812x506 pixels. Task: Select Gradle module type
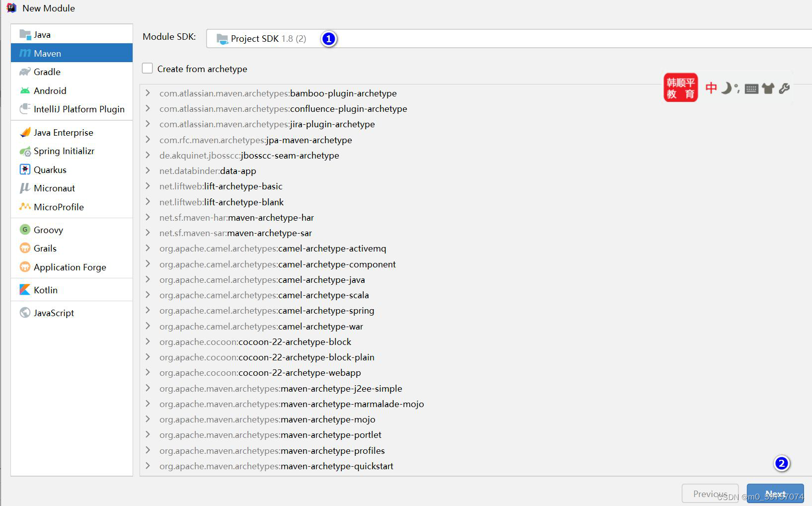(x=72, y=72)
